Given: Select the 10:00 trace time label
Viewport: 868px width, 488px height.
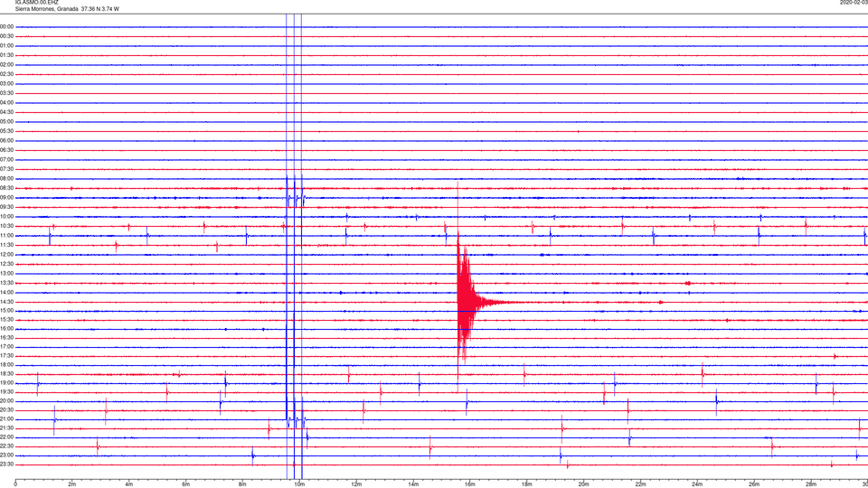Looking at the screenshot, I should [6, 216].
